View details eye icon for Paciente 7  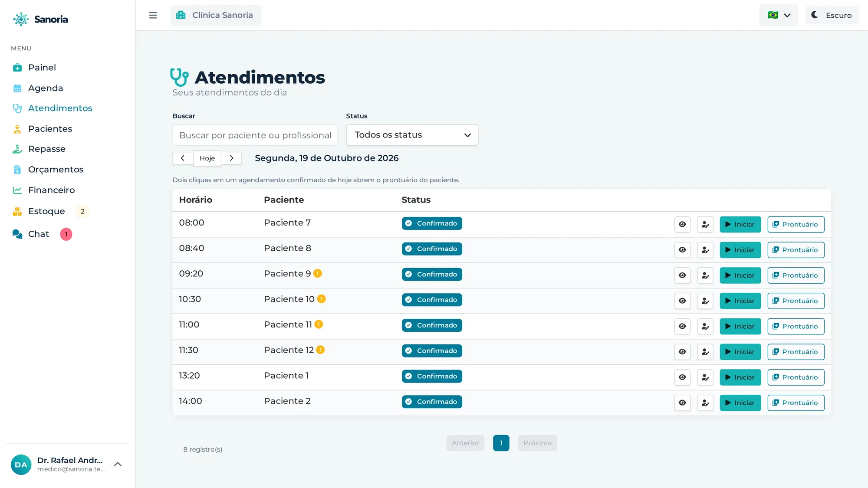[x=682, y=224]
